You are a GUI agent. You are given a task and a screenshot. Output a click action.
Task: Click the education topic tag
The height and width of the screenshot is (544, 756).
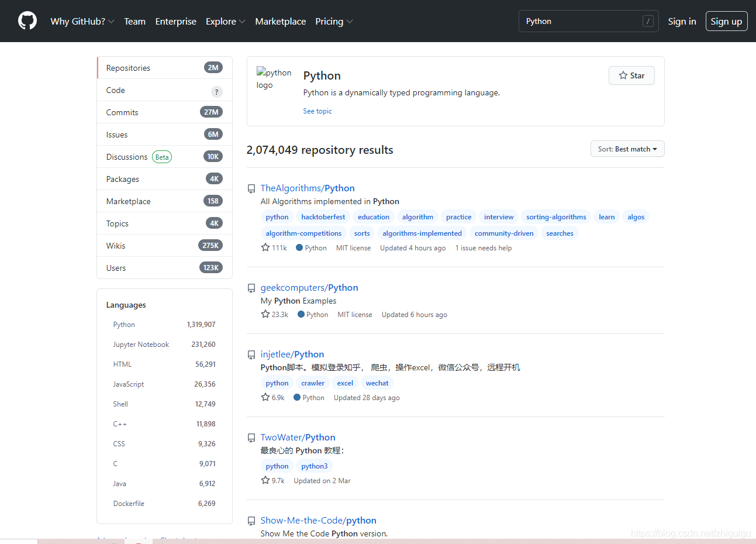[x=374, y=217]
